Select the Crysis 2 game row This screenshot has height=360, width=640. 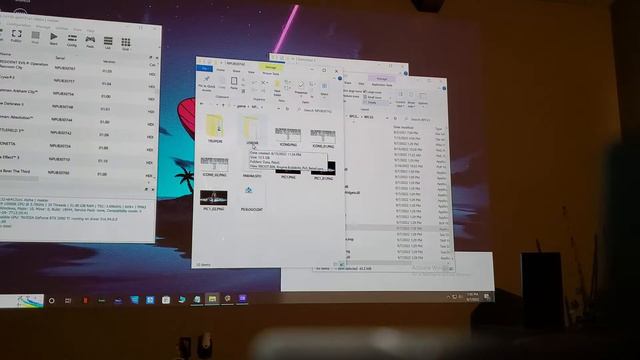[78, 80]
